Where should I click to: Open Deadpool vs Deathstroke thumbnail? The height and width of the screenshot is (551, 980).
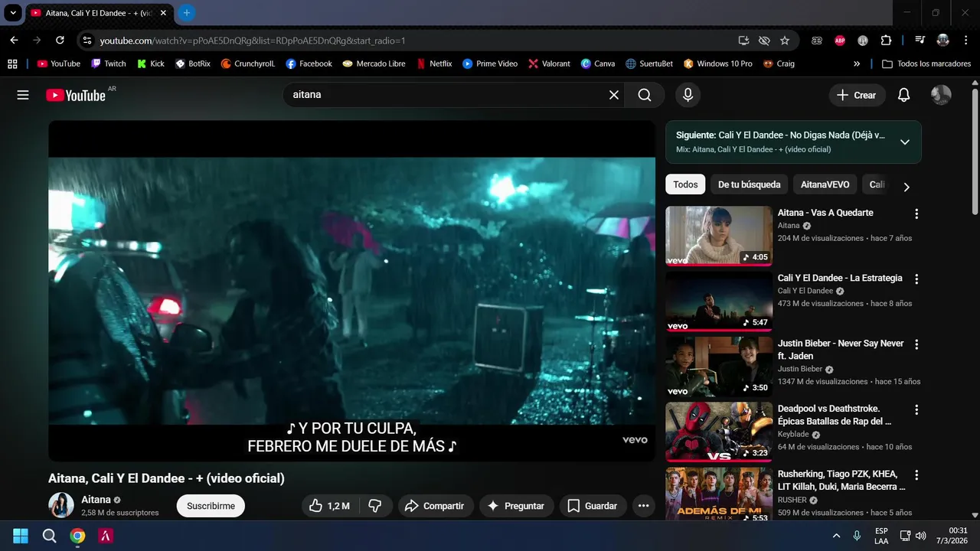[x=719, y=432]
